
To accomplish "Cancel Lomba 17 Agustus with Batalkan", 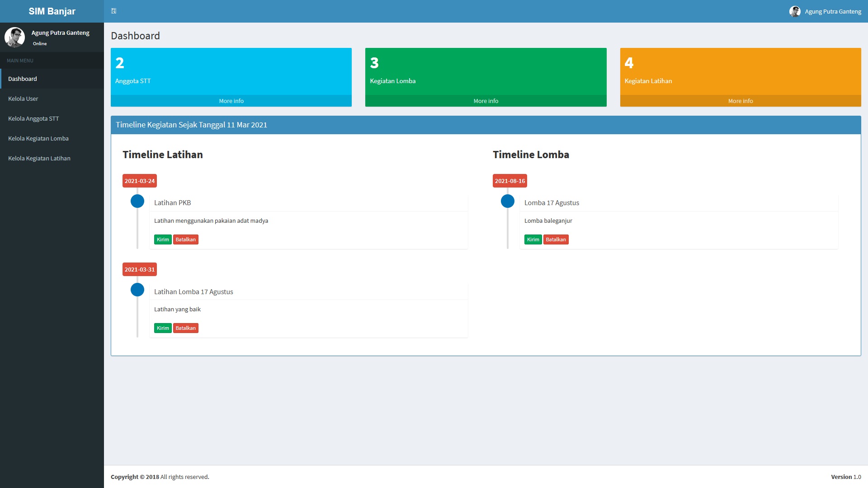I will coord(556,239).
